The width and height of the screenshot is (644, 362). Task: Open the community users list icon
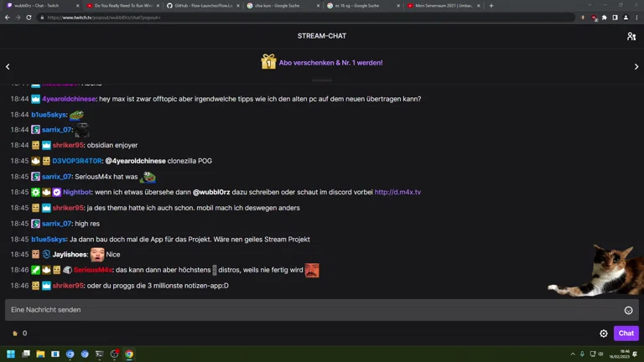(631, 36)
